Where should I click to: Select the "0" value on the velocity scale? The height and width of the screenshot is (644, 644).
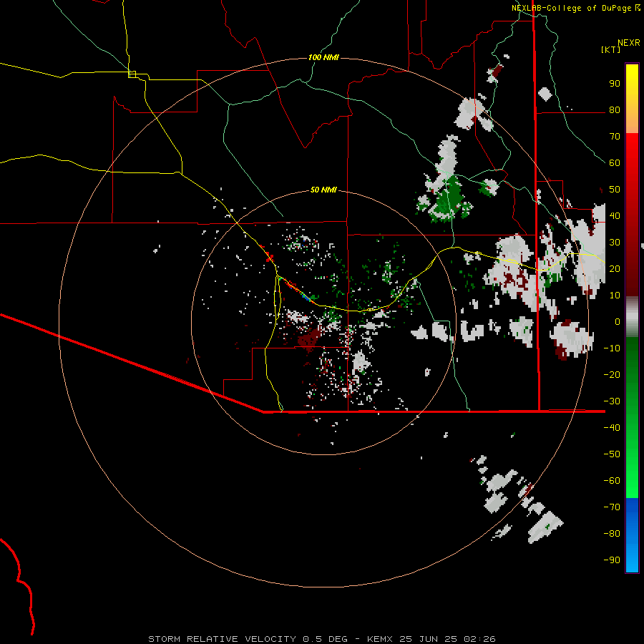[x=618, y=322]
